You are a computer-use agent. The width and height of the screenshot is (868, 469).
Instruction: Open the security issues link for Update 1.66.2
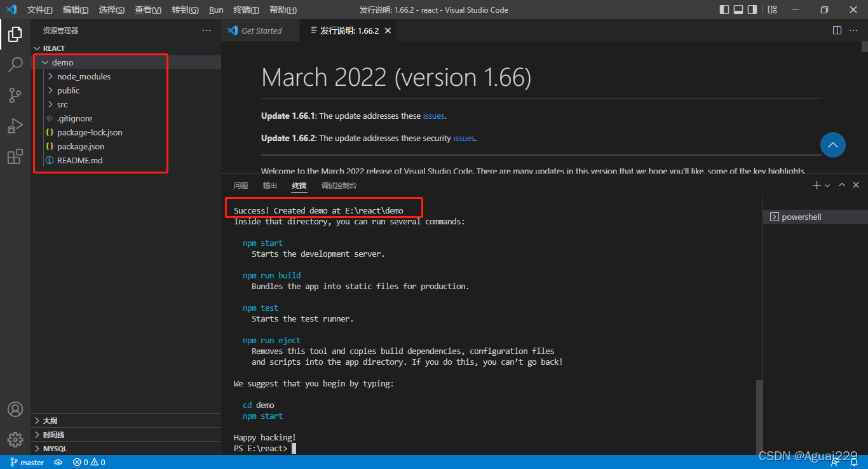pos(464,138)
